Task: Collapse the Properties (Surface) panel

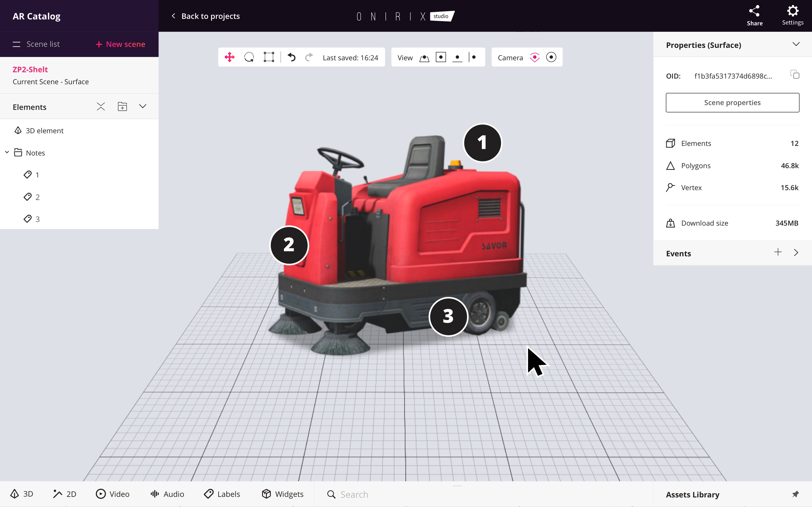Action: click(x=796, y=45)
